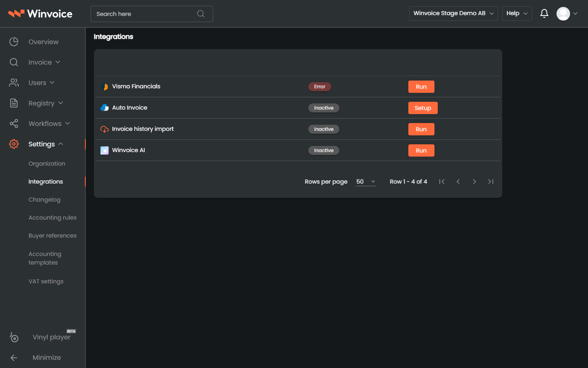Click the Vinyl player record icon
Screen dimensions: 588x368
14,337
